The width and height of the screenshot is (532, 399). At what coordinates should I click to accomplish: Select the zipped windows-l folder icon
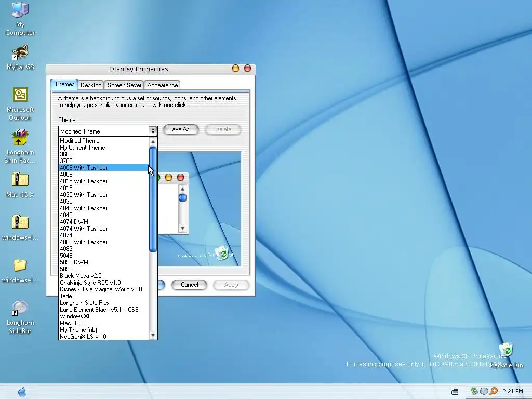20,228
